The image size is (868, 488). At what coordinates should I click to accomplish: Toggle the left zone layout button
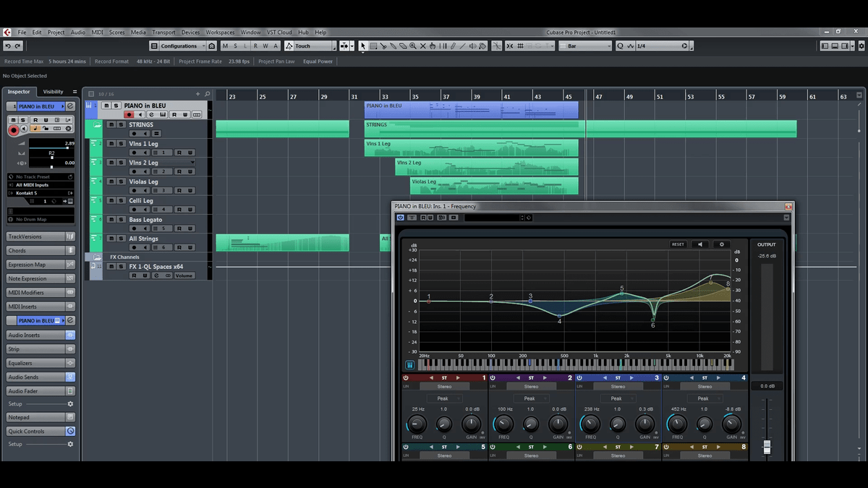(825, 46)
